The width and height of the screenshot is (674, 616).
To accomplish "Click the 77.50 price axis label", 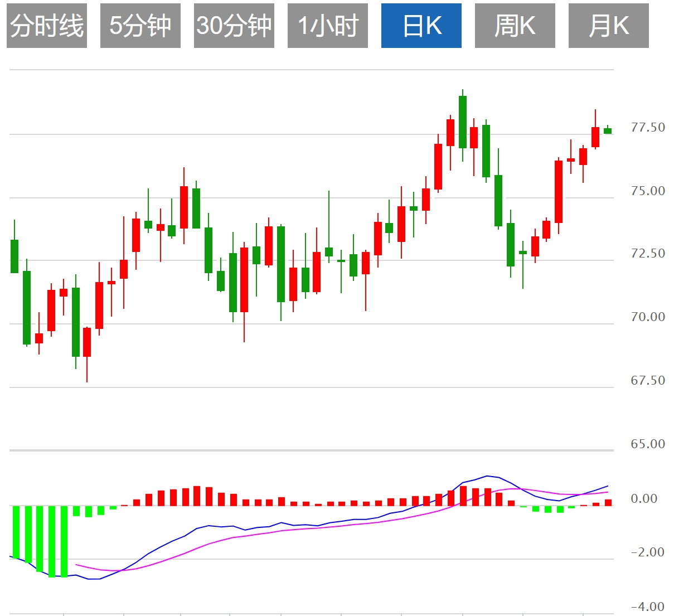I will (648, 128).
